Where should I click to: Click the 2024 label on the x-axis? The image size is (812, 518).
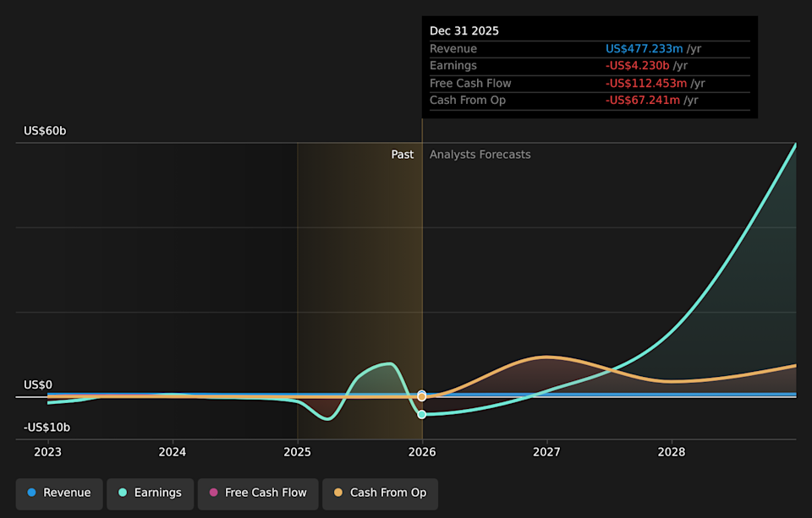(x=173, y=452)
